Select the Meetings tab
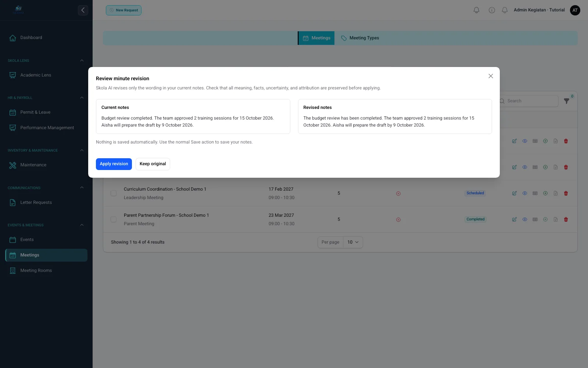The image size is (588, 368). pos(316,38)
